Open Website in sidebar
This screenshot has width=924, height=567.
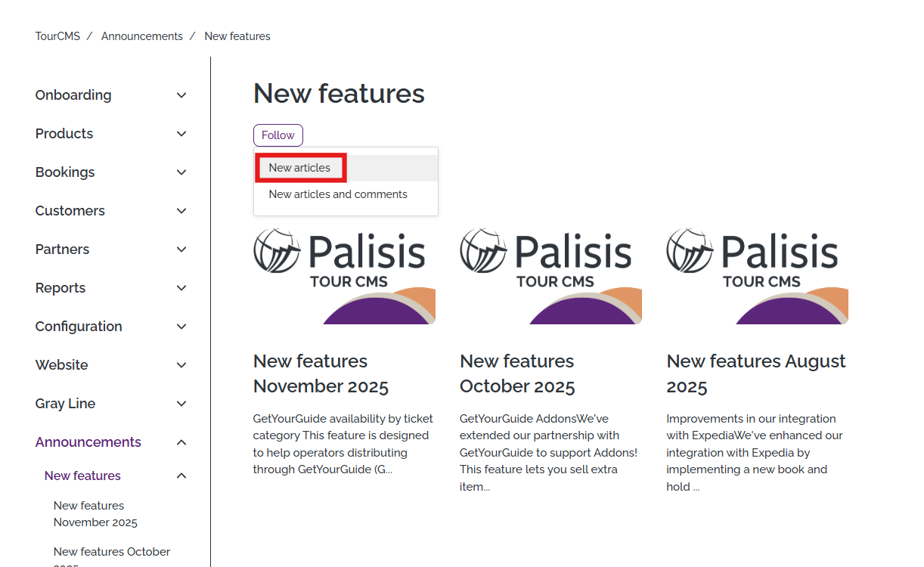[62, 365]
